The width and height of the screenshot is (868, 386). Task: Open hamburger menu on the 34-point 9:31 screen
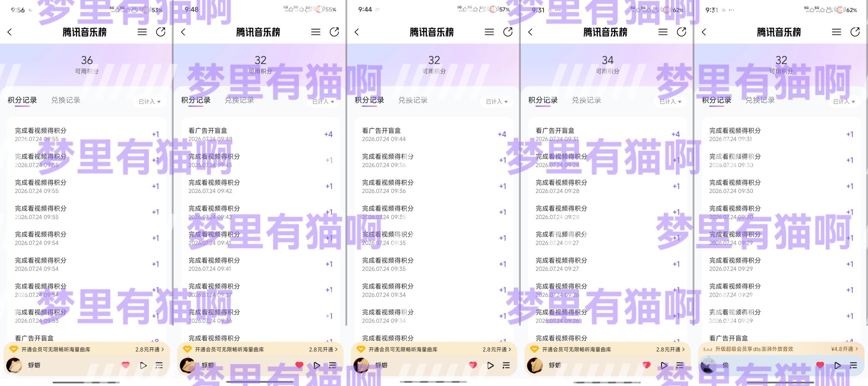point(663,32)
